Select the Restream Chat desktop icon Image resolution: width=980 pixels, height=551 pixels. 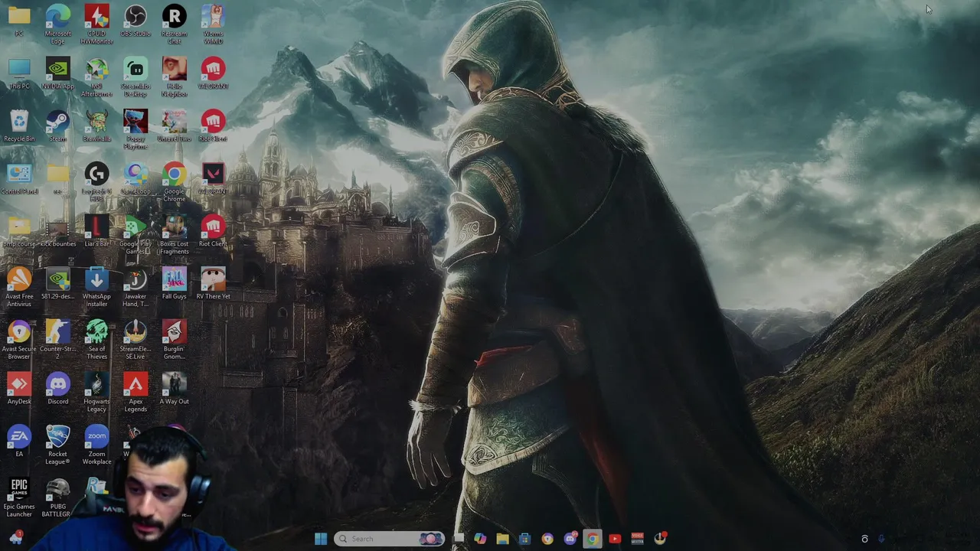pos(174,24)
